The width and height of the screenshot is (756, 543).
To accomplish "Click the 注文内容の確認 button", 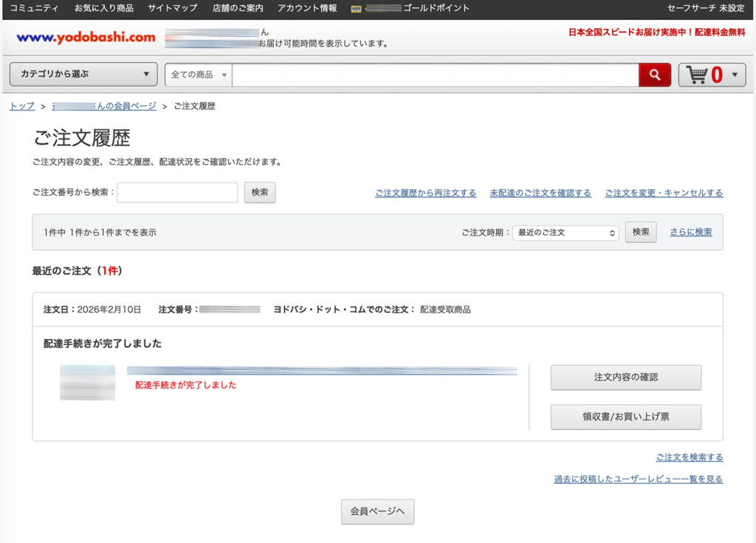I will tap(625, 378).
